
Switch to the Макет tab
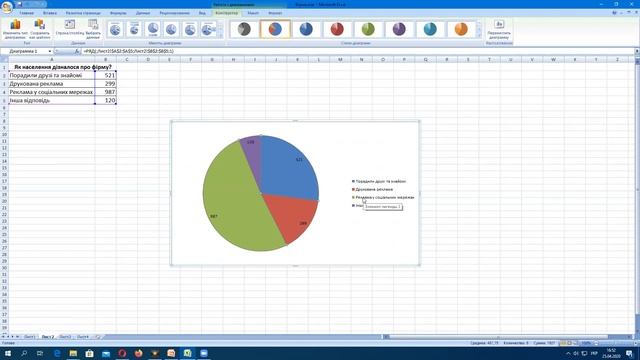pos(253,13)
